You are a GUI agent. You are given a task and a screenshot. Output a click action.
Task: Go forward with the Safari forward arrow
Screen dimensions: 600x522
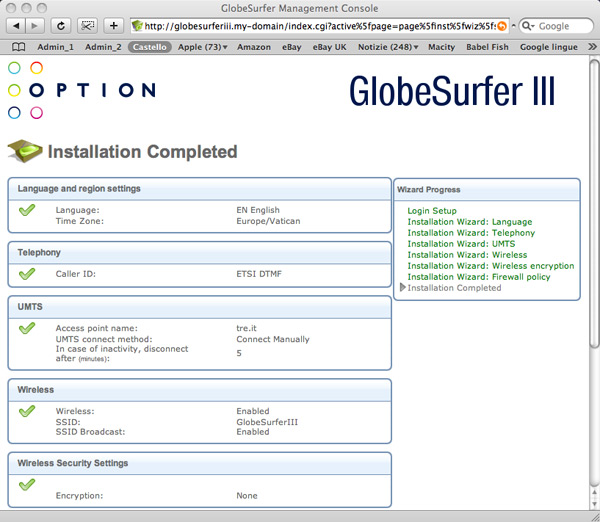[35, 26]
